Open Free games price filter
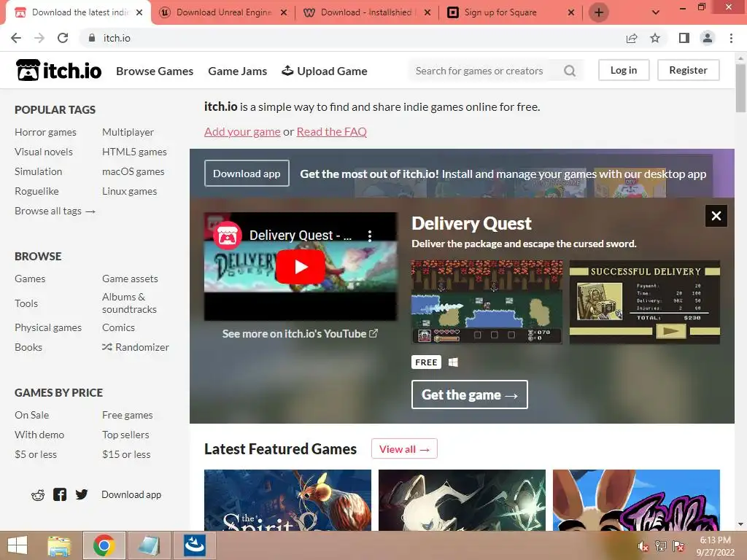747x560 pixels. [x=127, y=415]
